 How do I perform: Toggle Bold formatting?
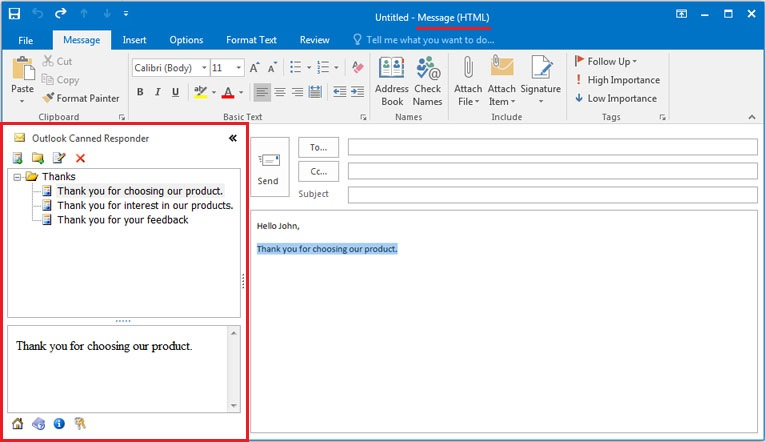pos(140,92)
